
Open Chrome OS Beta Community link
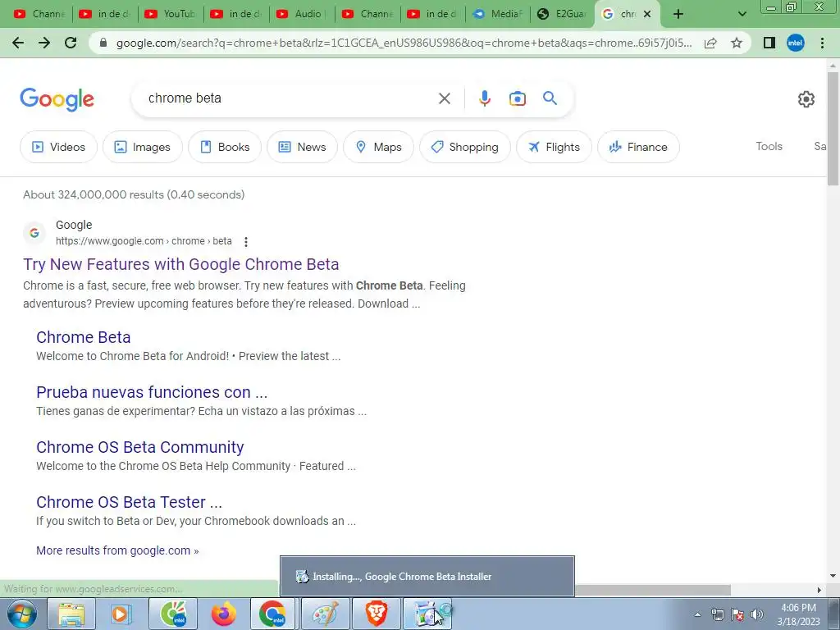click(139, 447)
